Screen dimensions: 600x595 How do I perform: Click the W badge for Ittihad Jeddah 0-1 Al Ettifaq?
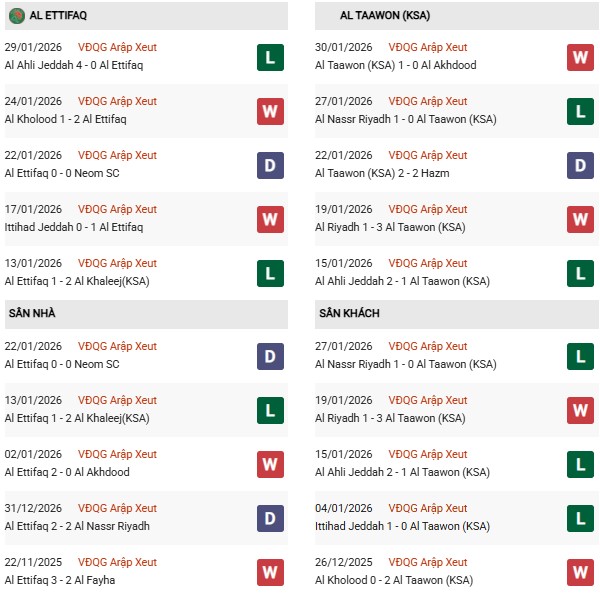pos(270,219)
